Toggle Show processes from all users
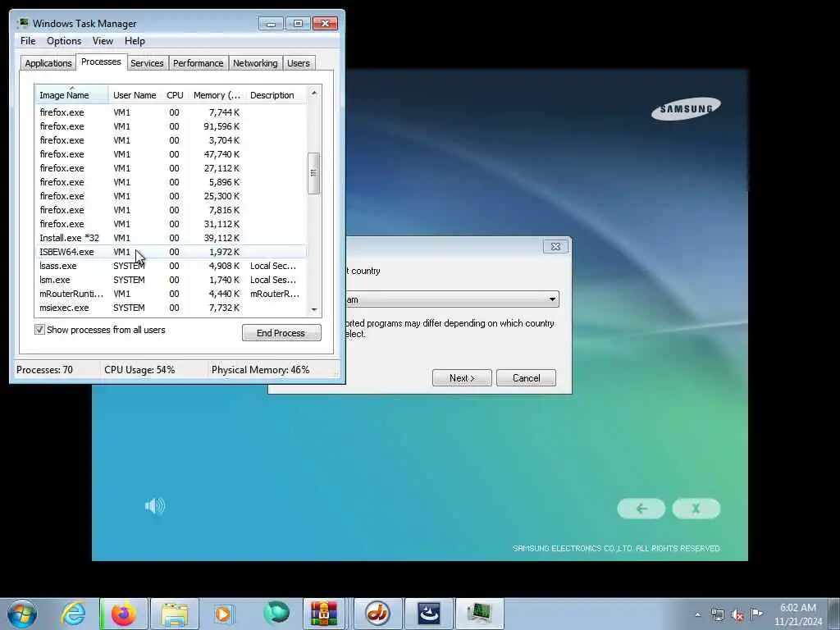840x630 pixels. tap(39, 330)
